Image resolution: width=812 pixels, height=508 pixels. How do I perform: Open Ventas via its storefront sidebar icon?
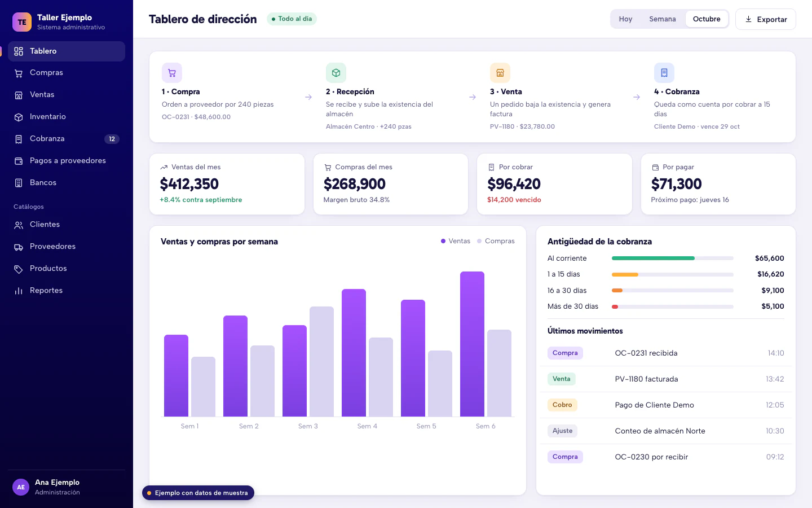(19, 95)
